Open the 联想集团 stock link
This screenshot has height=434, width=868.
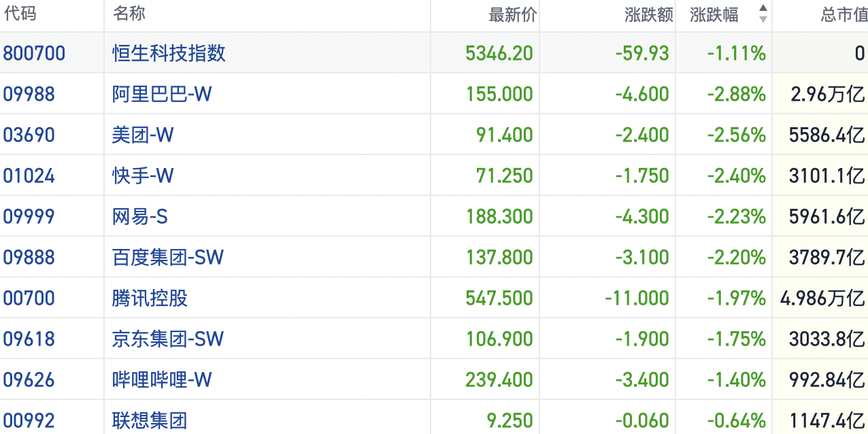click(x=150, y=420)
